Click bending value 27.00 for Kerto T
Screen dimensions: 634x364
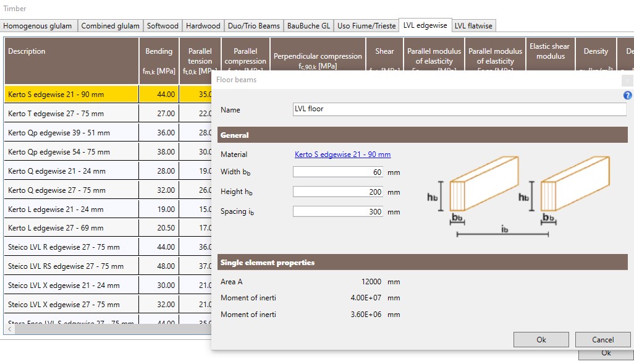coord(166,114)
